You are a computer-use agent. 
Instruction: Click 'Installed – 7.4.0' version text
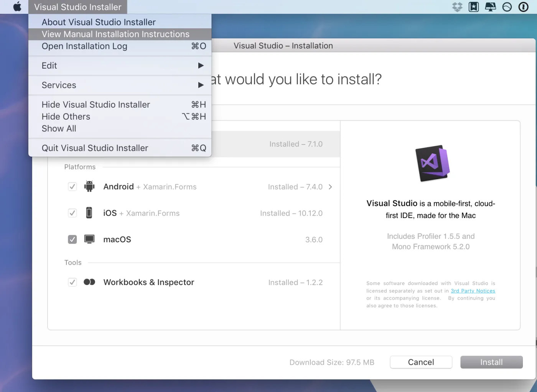[x=295, y=187]
